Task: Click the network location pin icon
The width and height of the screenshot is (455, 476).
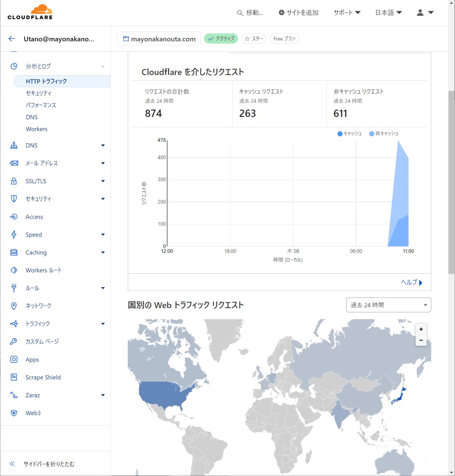Action: pyautogui.click(x=14, y=306)
